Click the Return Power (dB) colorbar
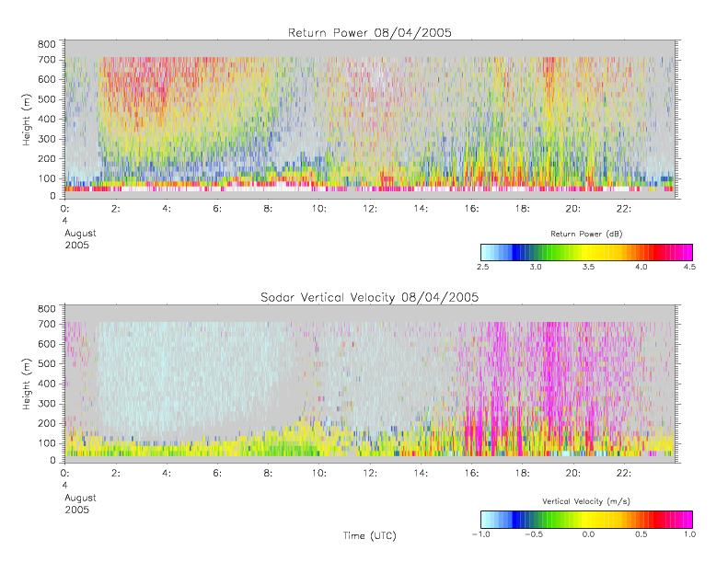 coord(586,252)
